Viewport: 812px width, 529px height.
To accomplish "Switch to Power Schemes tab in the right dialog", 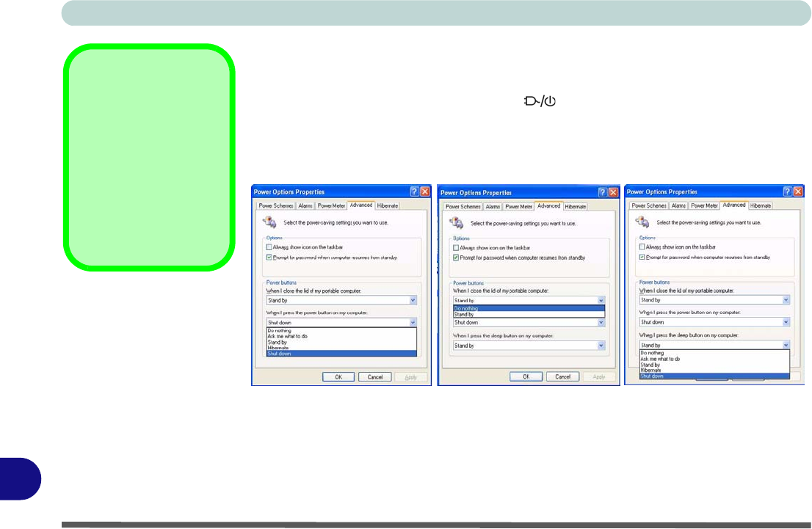I will point(649,205).
